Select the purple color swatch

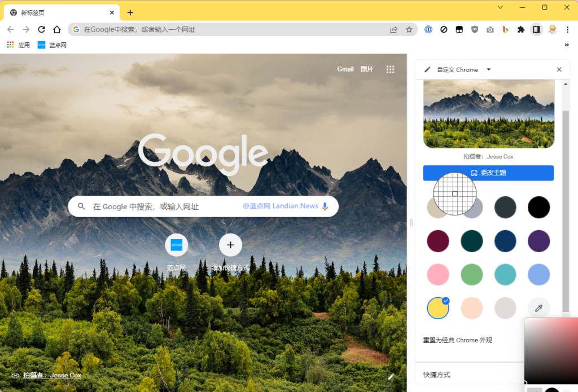point(539,241)
